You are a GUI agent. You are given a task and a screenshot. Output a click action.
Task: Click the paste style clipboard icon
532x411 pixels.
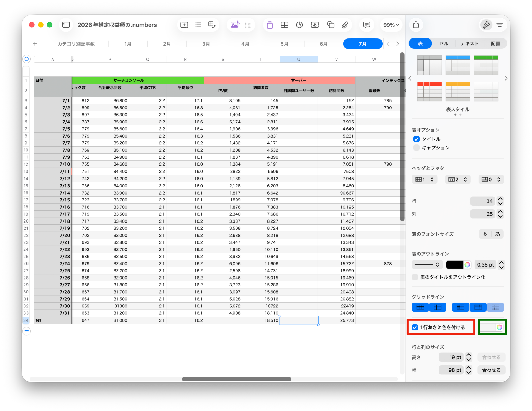point(270,25)
